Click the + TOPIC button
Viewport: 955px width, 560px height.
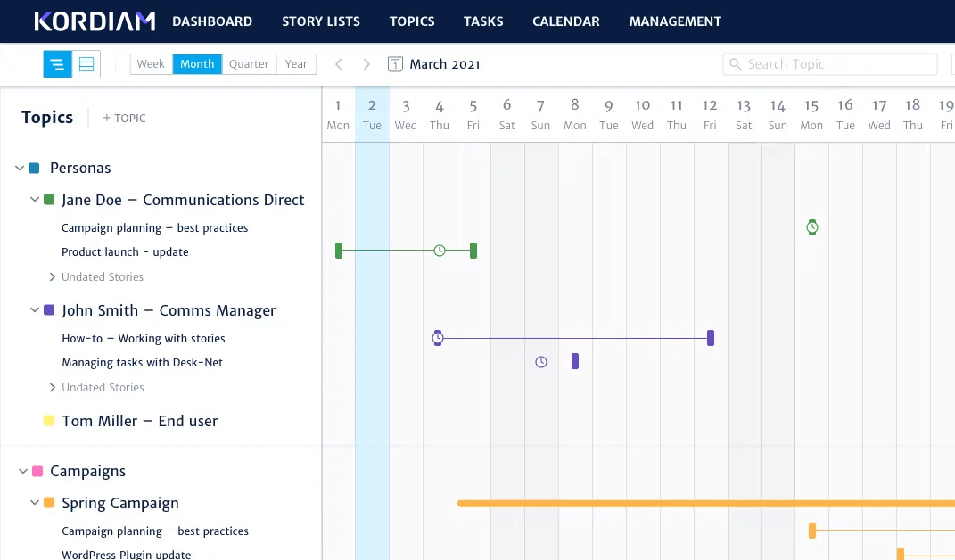123,117
